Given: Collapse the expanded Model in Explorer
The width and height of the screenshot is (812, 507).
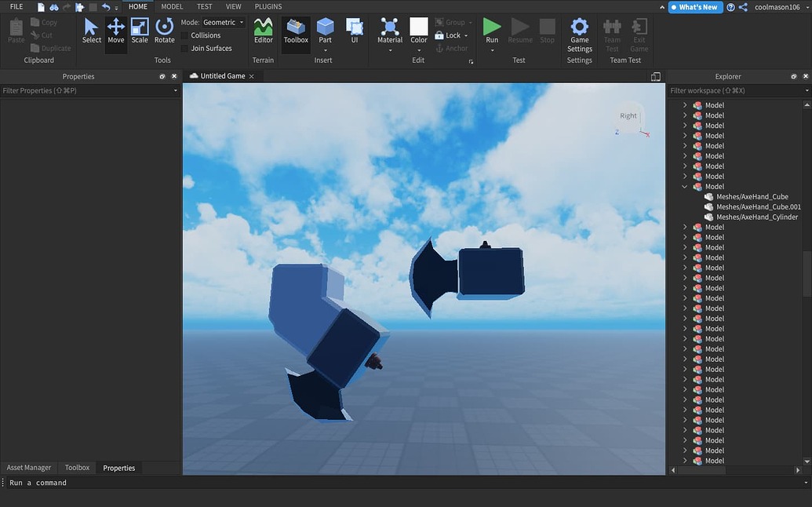Looking at the screenshot, I should [x=685, y=186].
